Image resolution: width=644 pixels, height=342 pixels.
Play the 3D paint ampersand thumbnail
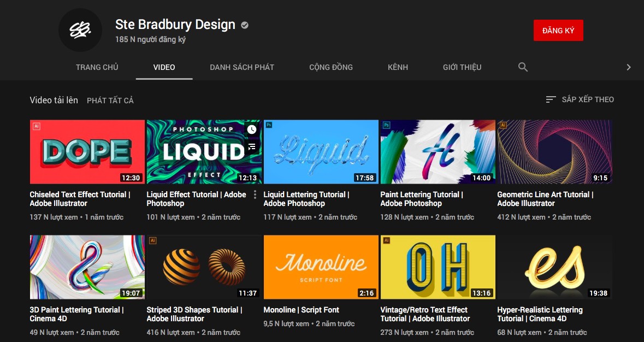click(x=87, y=267)
